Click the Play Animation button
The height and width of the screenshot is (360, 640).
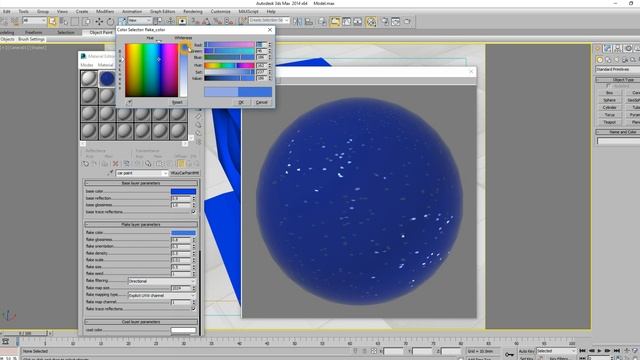[599, 351]
